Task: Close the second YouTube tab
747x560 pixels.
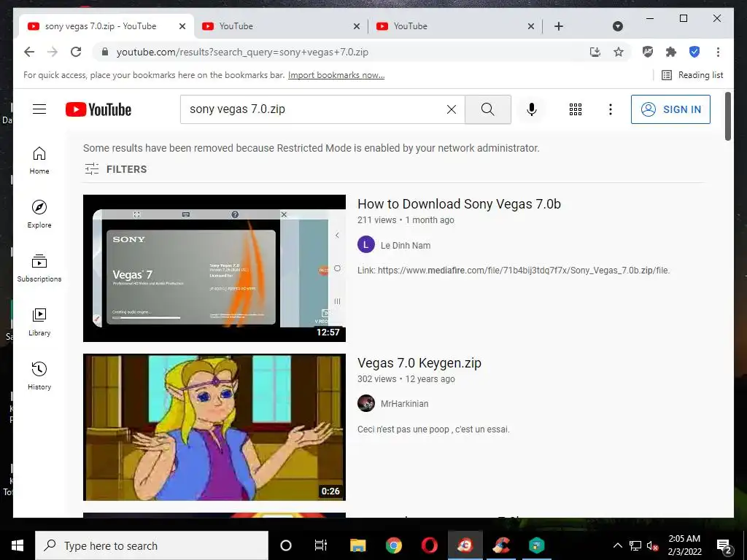Action: [x=356, y=26]
